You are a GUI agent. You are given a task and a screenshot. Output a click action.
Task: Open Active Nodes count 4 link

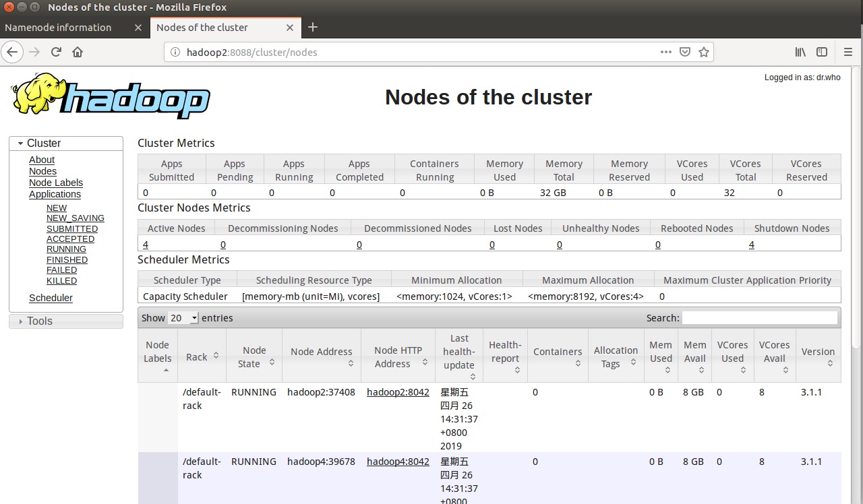click(146, 245)
